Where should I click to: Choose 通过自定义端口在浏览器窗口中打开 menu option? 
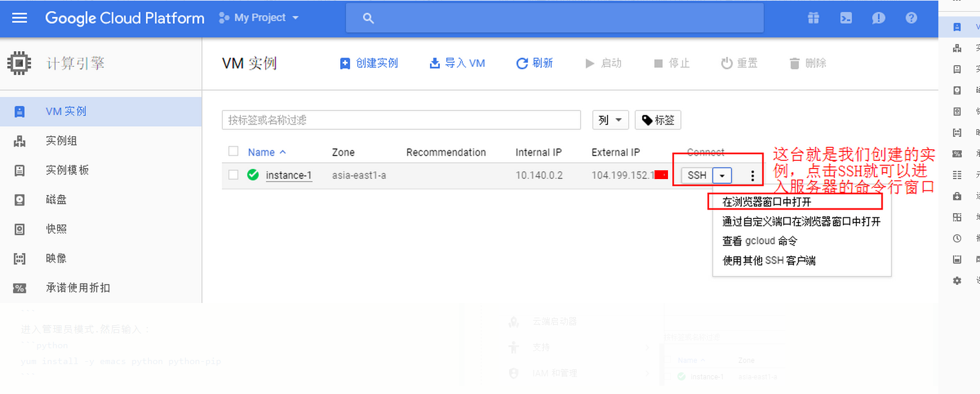pyautogui.click(x=802, y=221)
